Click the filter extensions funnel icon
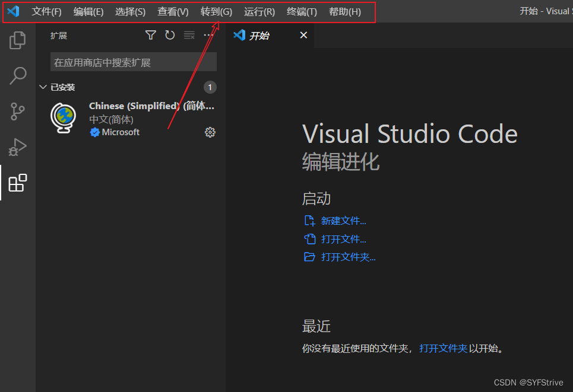The width and height of the screenshot is (573, 392). tap(151, 35)
